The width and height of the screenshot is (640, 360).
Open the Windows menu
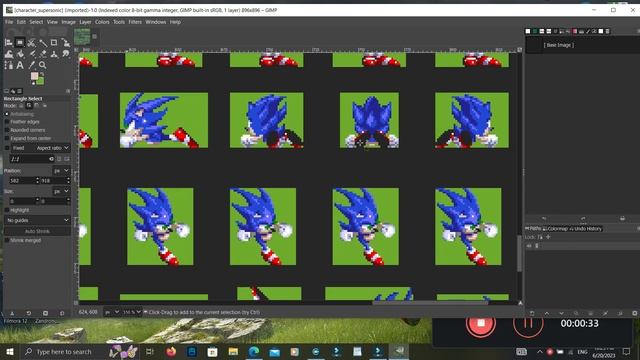coord(156,22)
